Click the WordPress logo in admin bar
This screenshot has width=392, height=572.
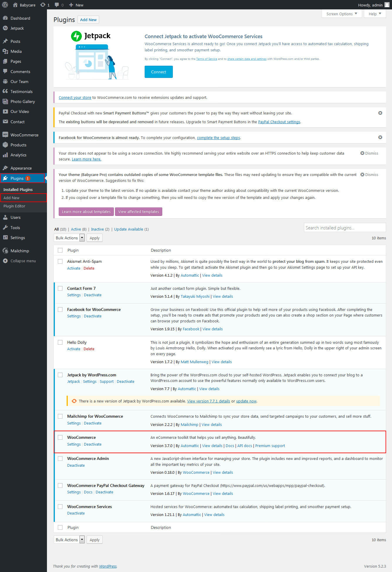[x=5, y=5]
